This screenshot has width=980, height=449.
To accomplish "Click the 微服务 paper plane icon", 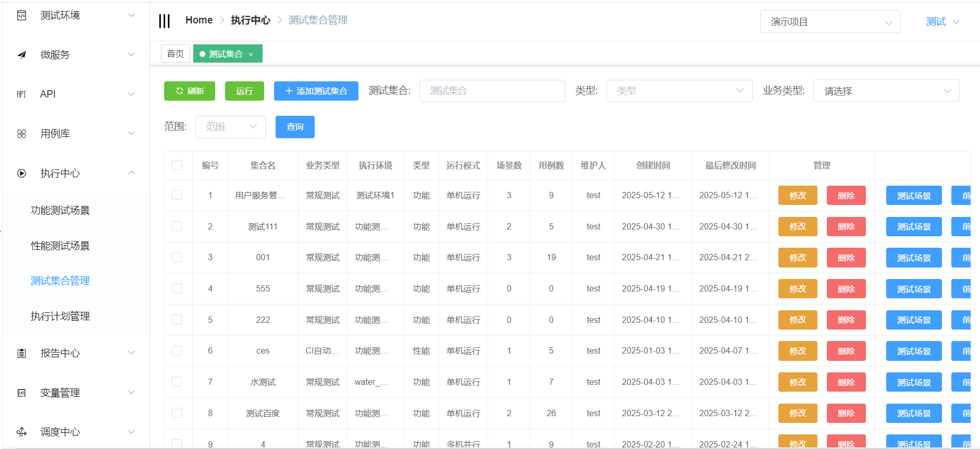I will [x=21, y=55].
